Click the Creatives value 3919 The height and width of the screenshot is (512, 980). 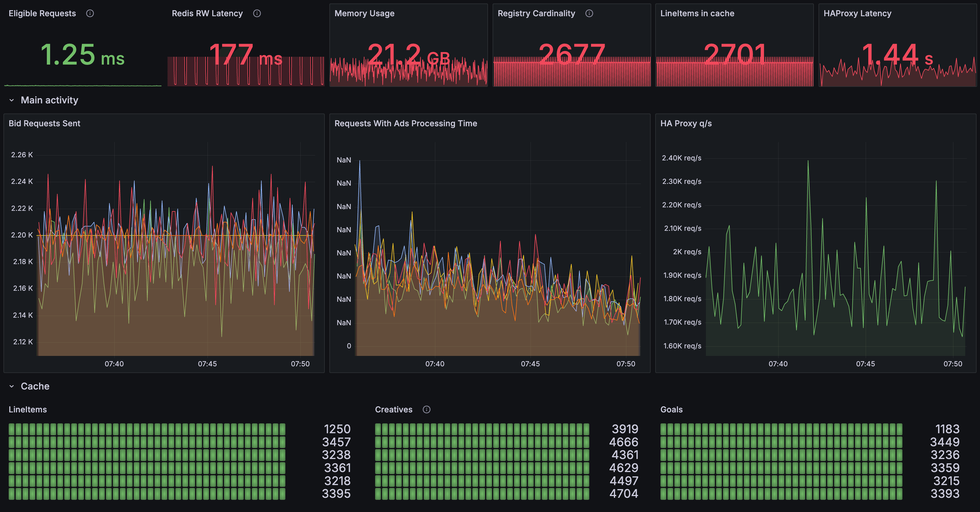pyautogui.click(x=625, y=429)
